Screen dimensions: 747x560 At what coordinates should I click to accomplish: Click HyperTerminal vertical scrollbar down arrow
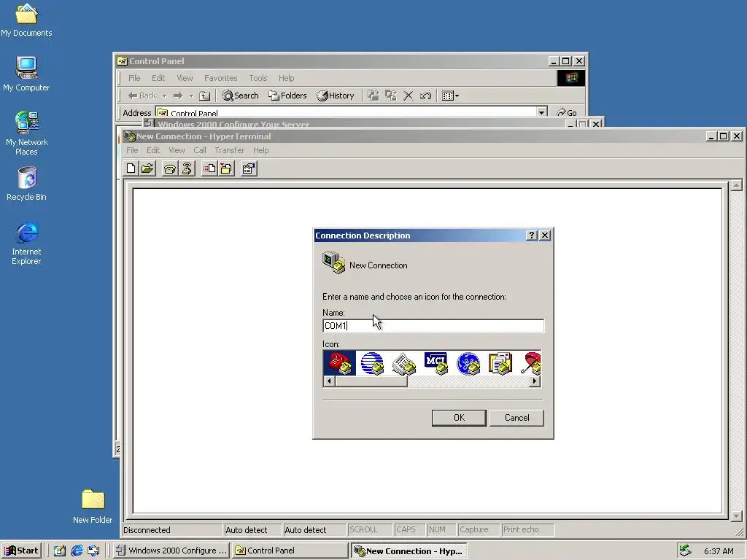[x=736, y=516]
